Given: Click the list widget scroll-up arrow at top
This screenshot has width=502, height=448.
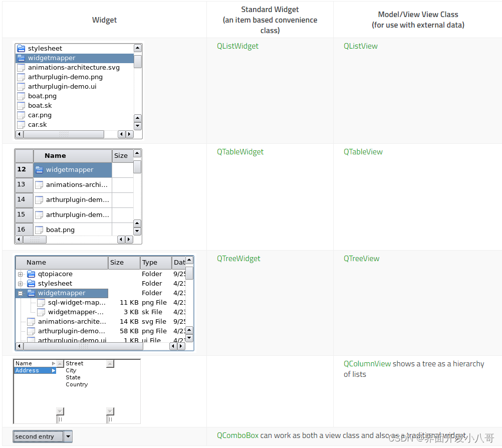Looking at the screenshot, I should [x=138, y=48].
